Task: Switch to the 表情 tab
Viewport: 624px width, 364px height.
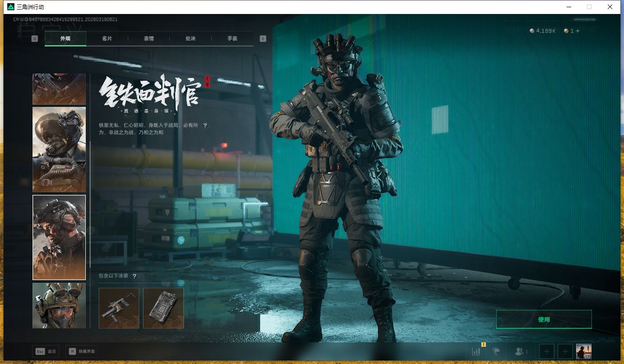Action: pyautogui.click(x=149, y=39)
